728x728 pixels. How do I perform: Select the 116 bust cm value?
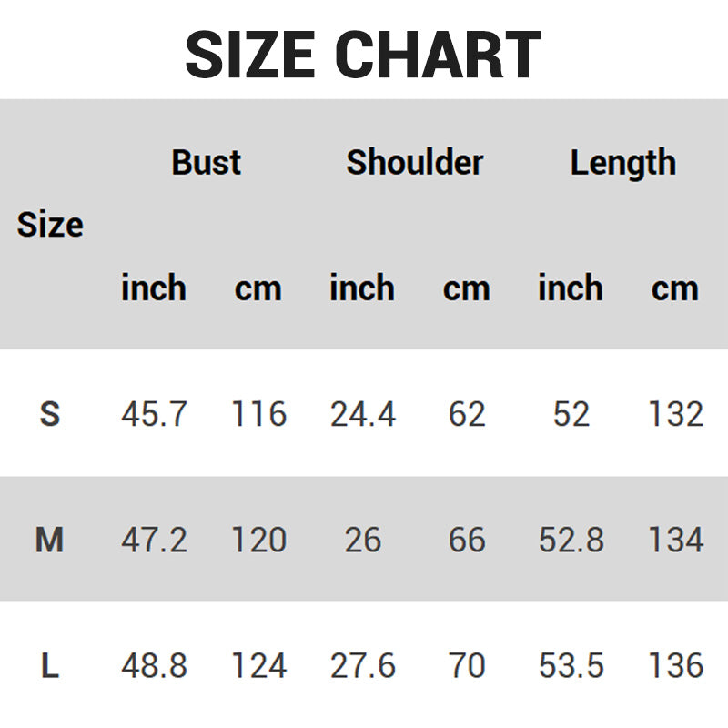click(x=258, y=414)
